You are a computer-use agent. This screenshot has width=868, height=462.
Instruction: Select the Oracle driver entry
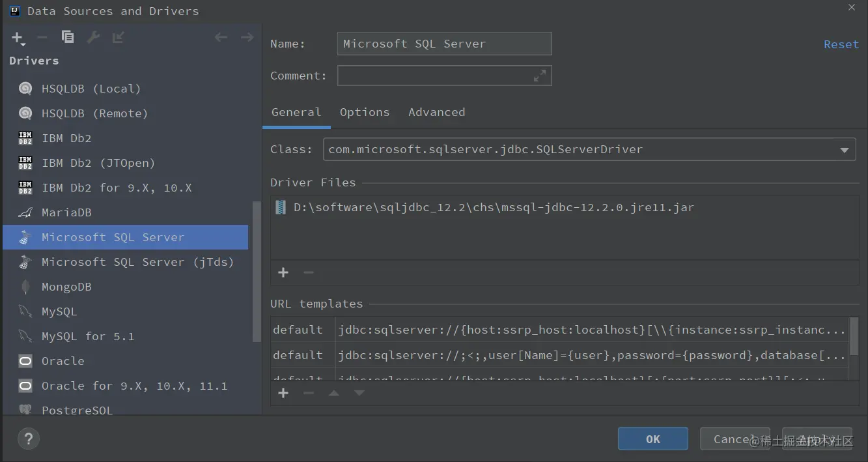tap(63, 361)
